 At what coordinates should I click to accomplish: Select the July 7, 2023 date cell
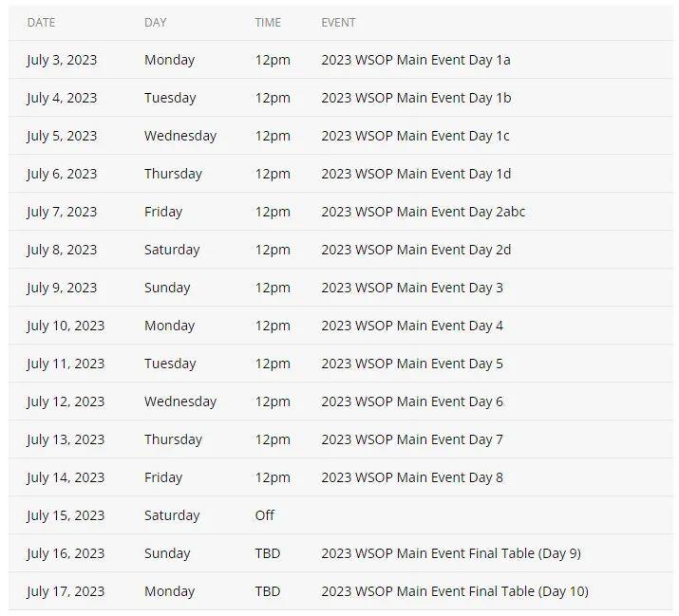(x=62, y=212)
